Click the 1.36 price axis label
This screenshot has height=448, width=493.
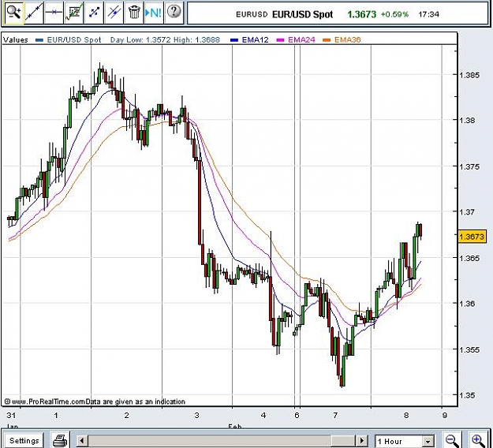(467, 304)
